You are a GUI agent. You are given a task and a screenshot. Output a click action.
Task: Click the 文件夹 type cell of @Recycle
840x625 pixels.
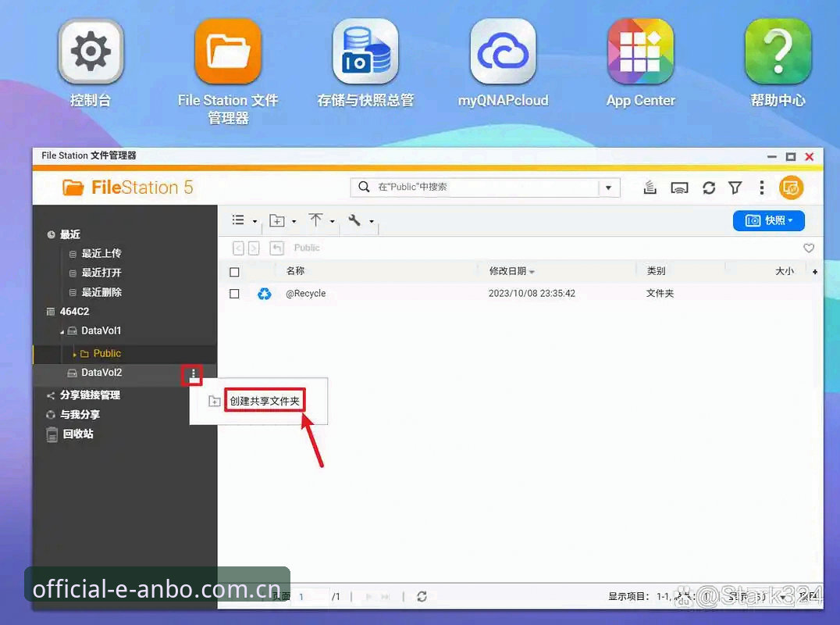coord(660,294)
